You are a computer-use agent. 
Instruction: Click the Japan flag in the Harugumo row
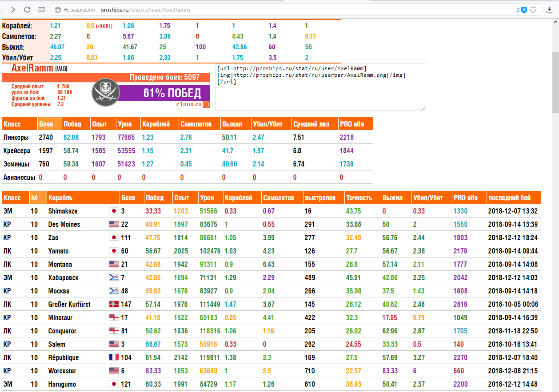(x=113, y=384)
